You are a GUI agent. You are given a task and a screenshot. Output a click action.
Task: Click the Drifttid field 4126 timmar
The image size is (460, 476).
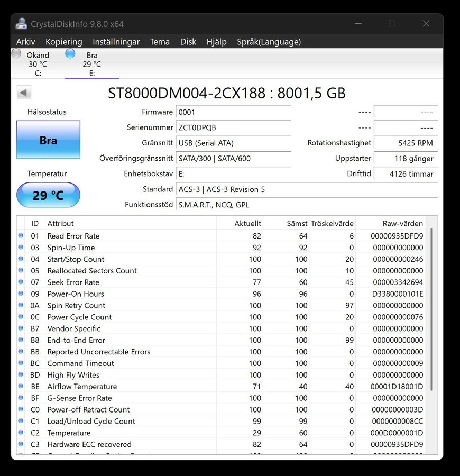406,174
